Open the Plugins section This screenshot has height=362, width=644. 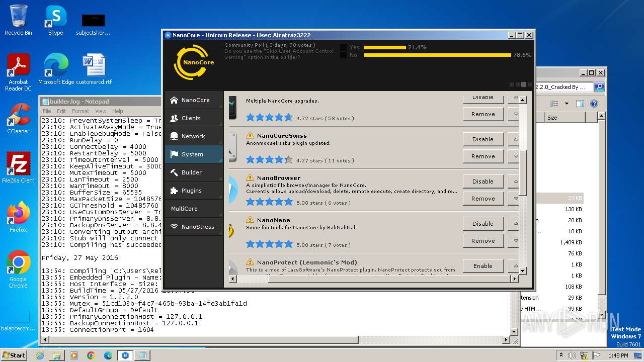coord(194,191)
